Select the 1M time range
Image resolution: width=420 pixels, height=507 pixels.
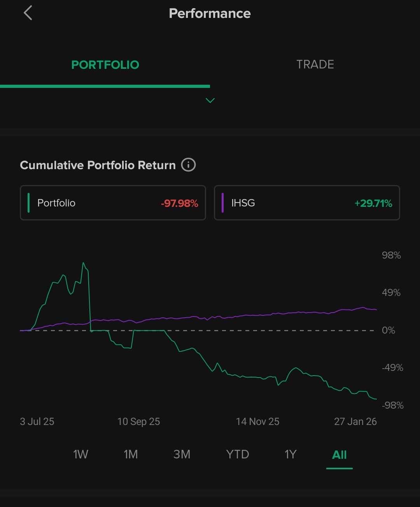coord(131,455)
